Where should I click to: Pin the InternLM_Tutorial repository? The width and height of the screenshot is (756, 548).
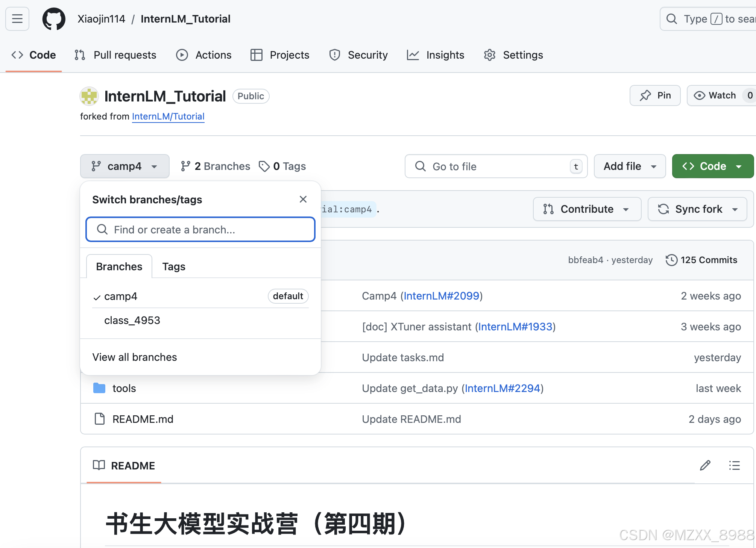pos(655,95)
